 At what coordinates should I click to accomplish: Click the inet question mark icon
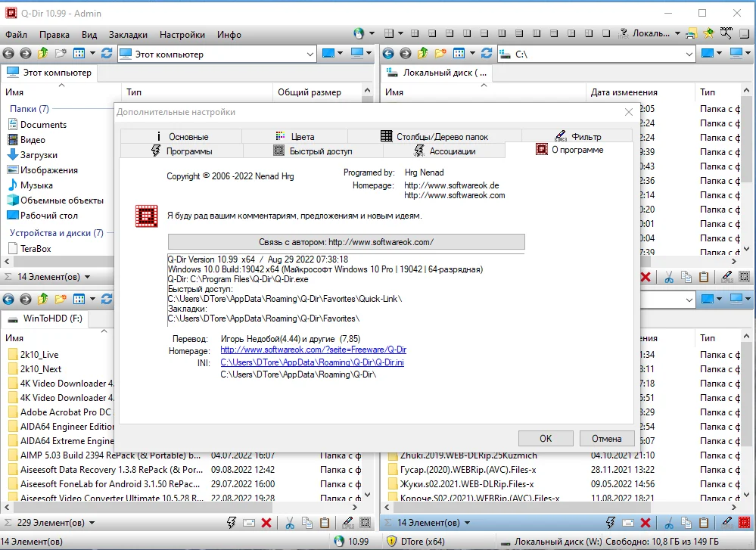pos(623,33)
